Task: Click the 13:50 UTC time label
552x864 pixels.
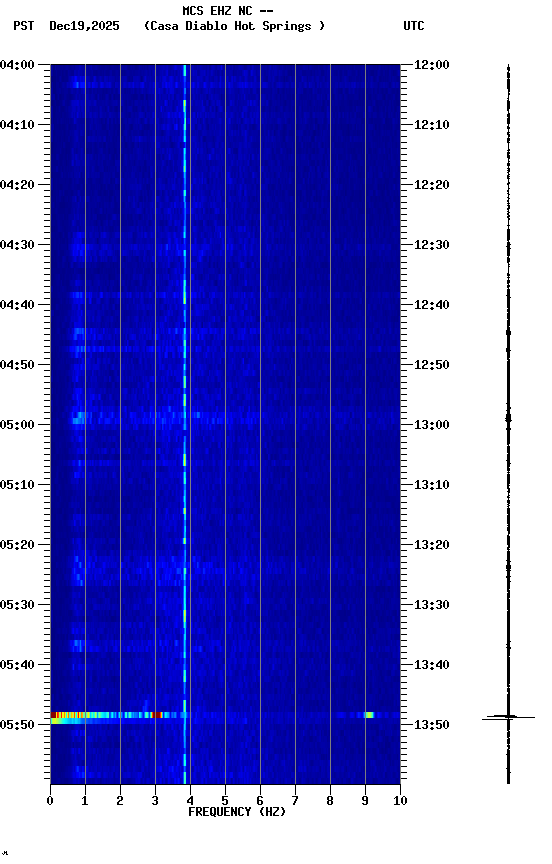Action: tap(432, 725)
